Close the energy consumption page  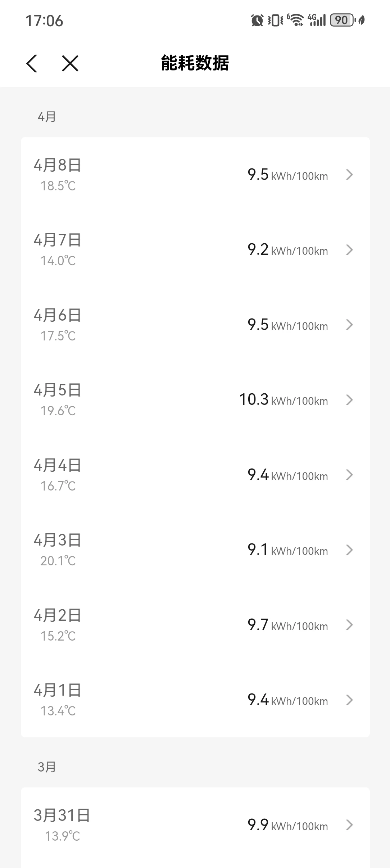(x=70, y=64)
